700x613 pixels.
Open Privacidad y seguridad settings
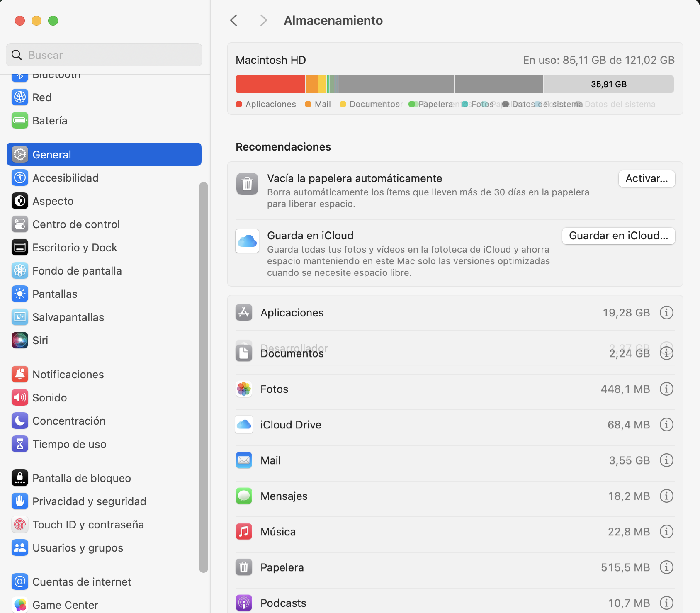pos(89,501)
